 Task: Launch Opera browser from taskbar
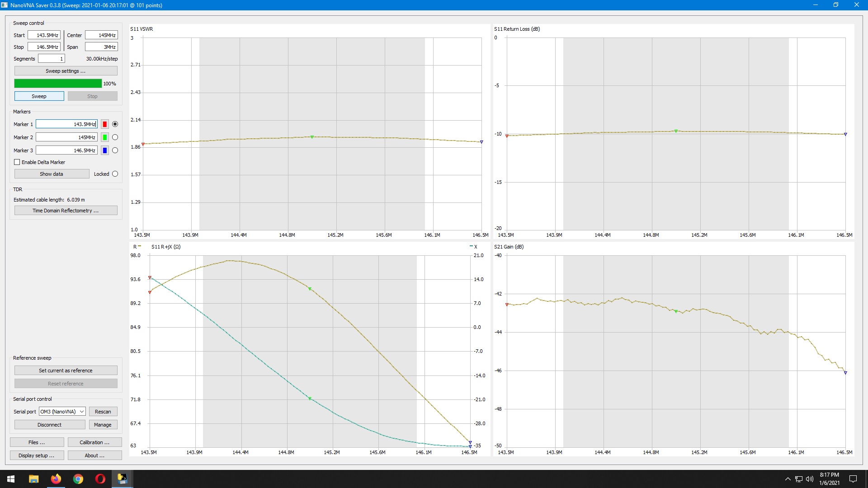100,479
